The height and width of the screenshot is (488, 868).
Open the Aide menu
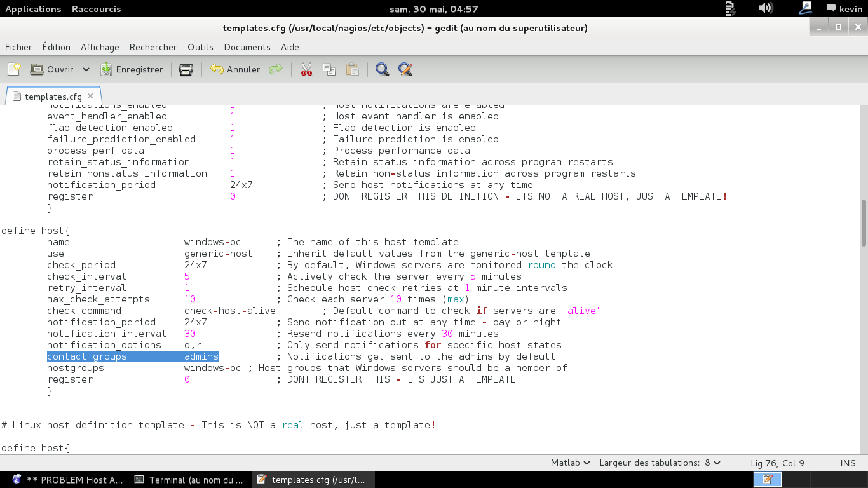point(290,47)
